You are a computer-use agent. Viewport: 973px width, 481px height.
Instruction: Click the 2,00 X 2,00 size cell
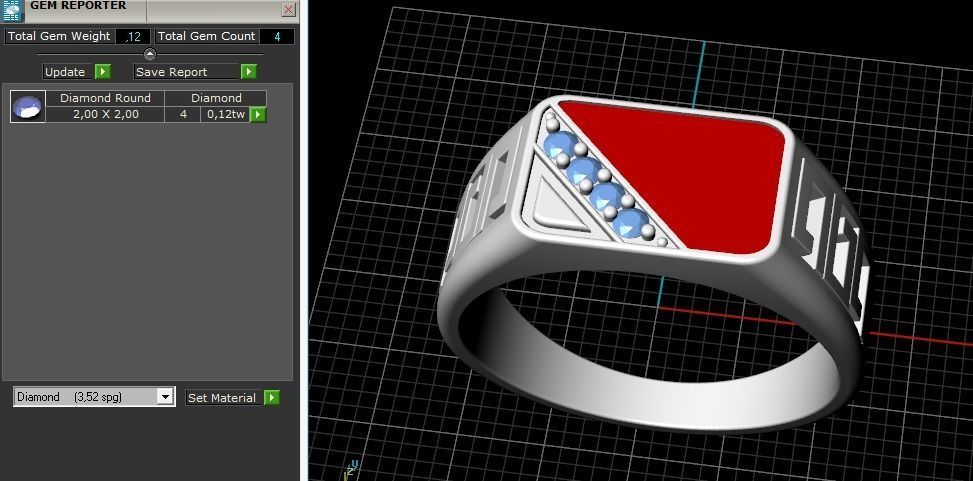click(105, 114)
